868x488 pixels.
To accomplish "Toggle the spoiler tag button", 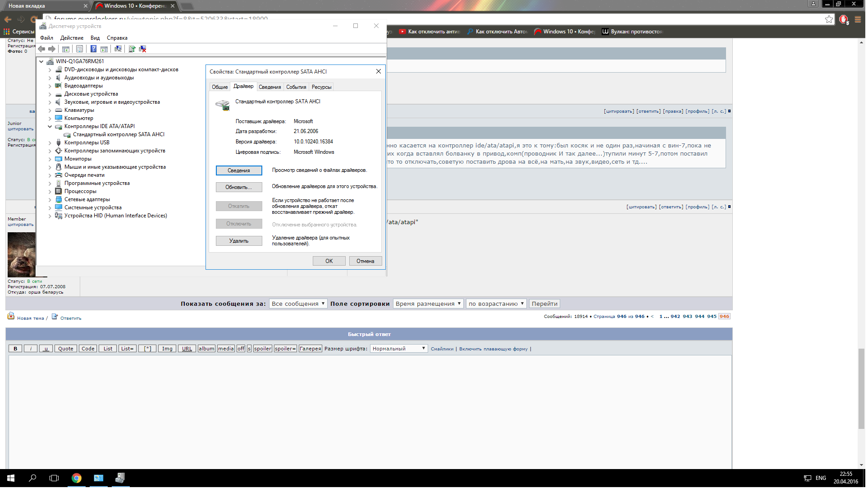I will coord(263,350).
